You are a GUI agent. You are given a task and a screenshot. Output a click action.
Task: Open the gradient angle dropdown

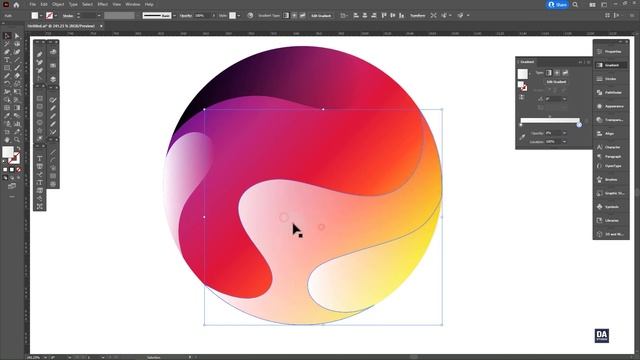564,99
